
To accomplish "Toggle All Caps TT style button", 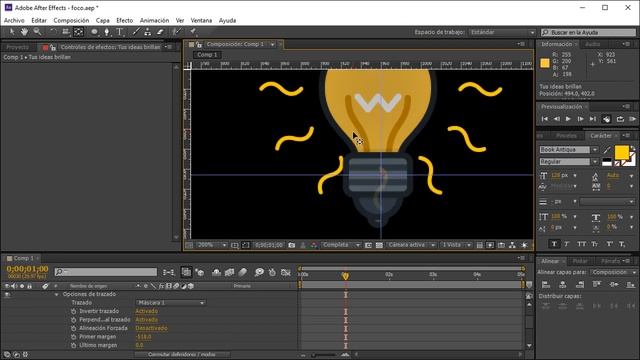I will click(581, 244).
